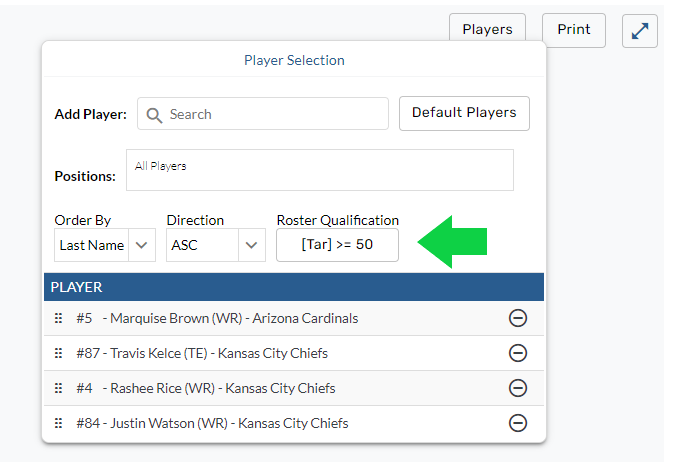Open the Positions All Players selector
This screenshot has width=673, height=462.
319,170
